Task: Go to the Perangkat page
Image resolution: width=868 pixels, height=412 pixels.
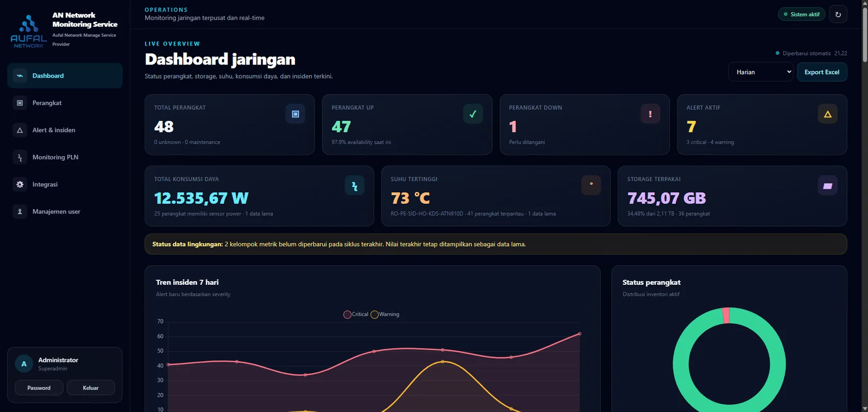Action: 65,103
